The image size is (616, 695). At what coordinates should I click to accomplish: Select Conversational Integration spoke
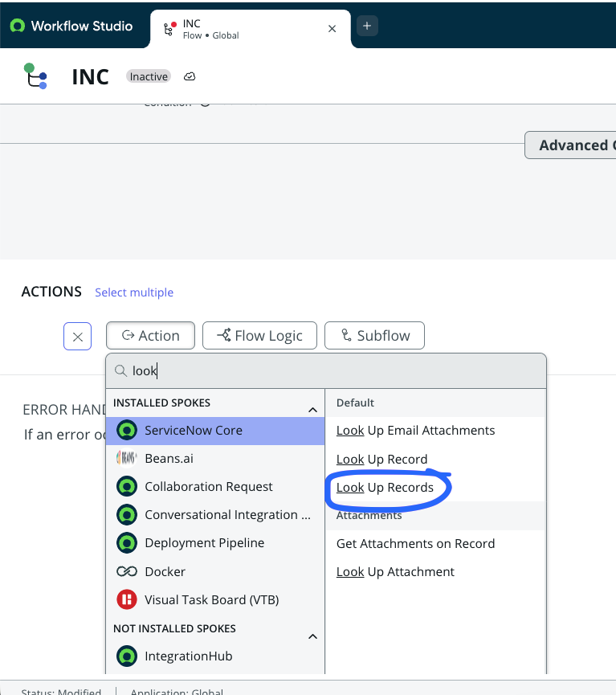[215, 515]
